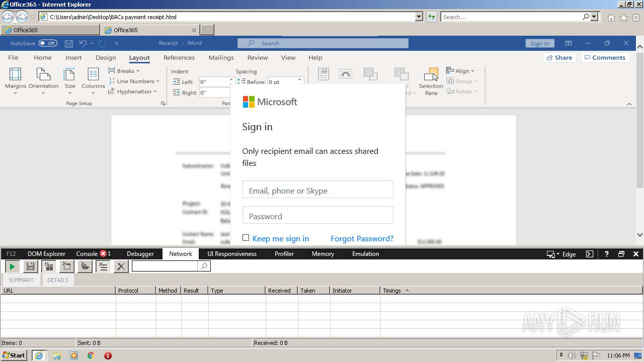Toggle the always refresh from server icon
Screen dimensions: 644x362
pos(49,266)
